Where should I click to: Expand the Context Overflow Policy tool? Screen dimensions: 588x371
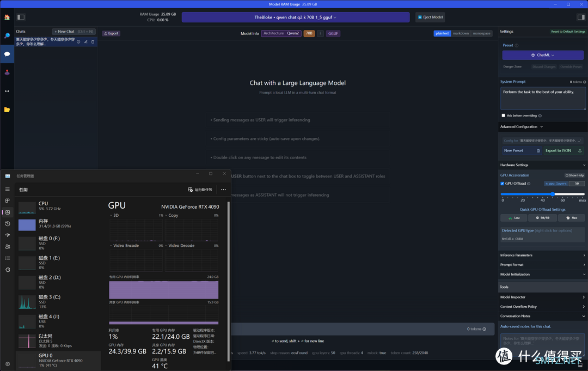[543, 307]
